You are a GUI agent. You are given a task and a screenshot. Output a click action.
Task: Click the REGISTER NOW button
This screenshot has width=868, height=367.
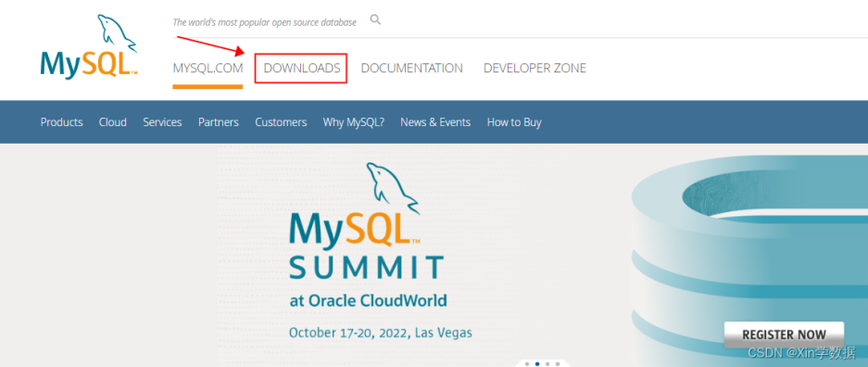click(x=784, y=335)
